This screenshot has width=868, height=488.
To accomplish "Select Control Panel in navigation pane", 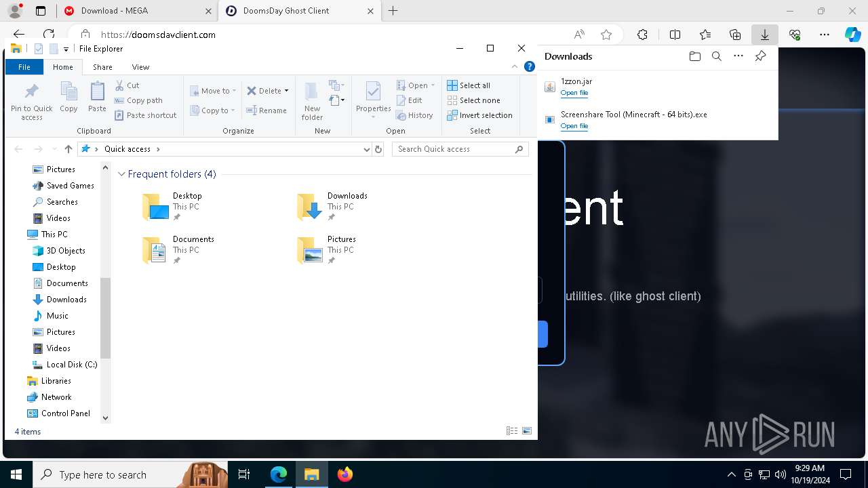I will [x=58, y=413].
